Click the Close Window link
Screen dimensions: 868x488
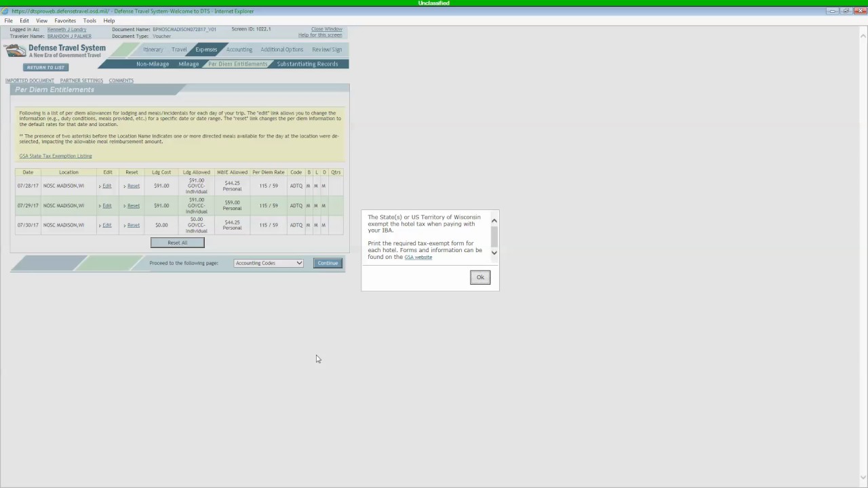coord(327,29)
